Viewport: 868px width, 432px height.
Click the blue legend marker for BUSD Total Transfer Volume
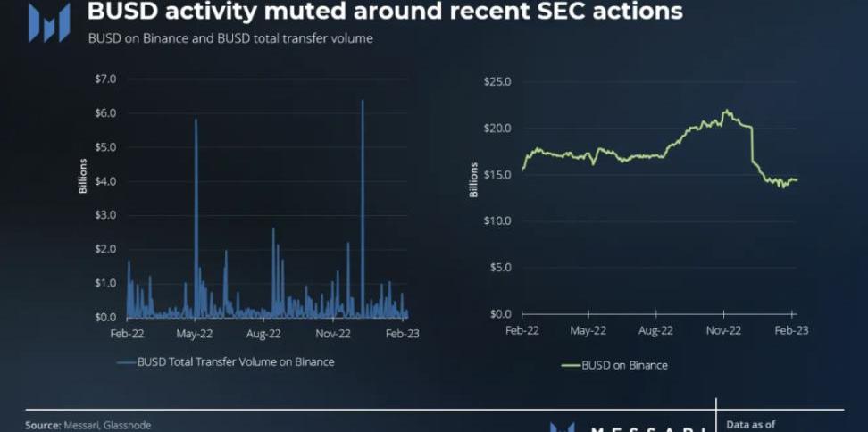[126, 361]
